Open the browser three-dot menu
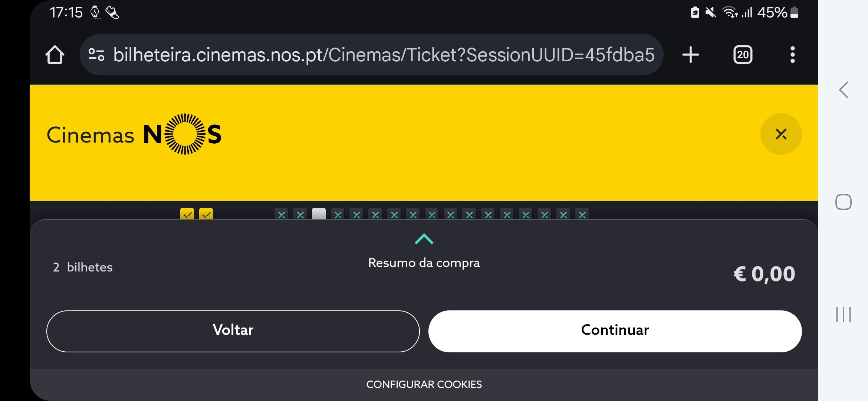The height and width of the screenshot is (401, 868). pos(792,55)
